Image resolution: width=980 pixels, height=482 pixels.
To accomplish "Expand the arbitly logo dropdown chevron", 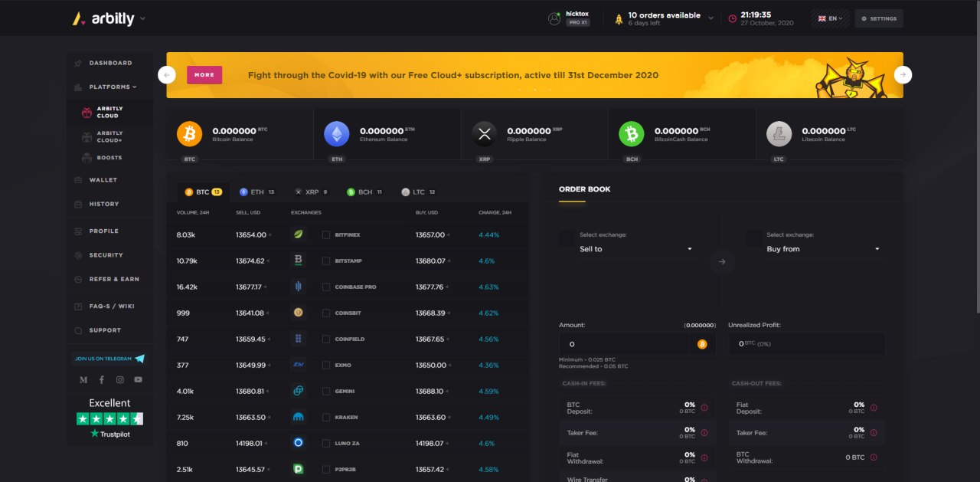I will (142, 18).
